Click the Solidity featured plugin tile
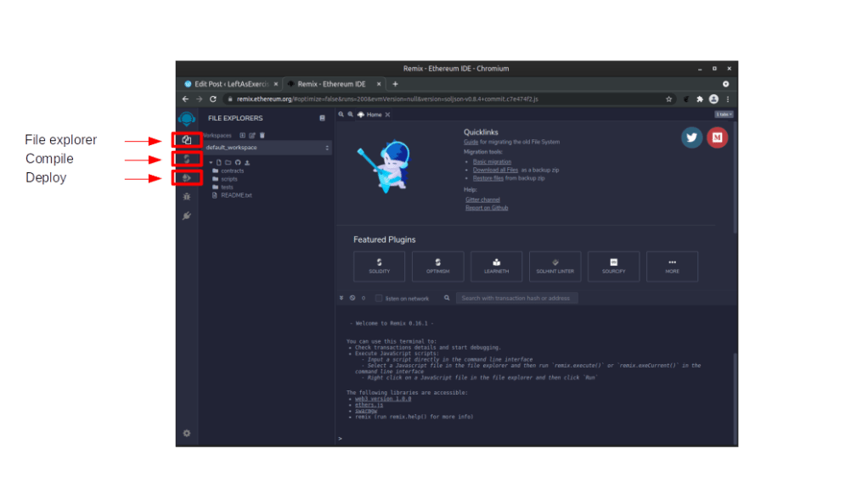Screen dimensions: 868x488 click(x=379, y=266)
